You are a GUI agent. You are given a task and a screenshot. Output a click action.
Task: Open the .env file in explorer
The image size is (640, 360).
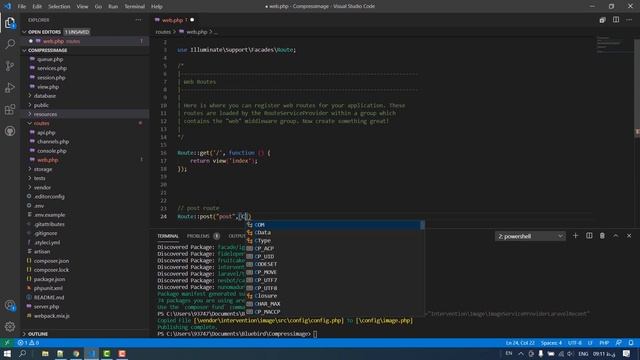coord(39,206)
